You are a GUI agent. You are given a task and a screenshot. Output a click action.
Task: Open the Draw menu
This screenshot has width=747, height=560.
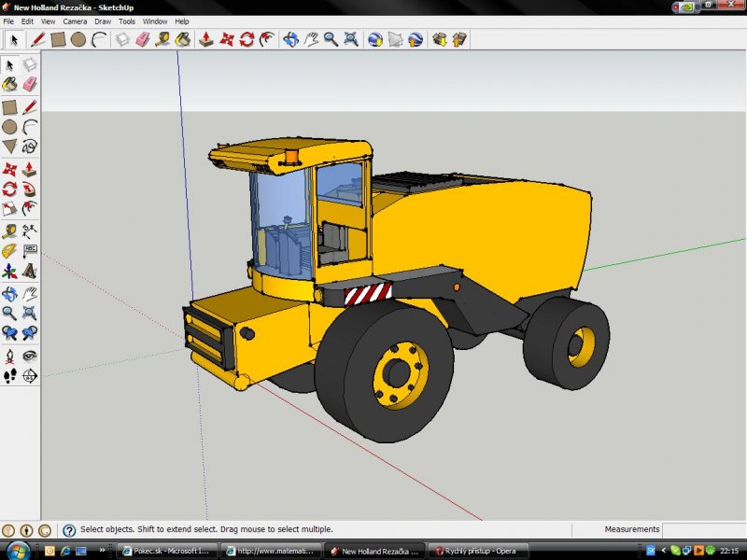click(103, 21)
